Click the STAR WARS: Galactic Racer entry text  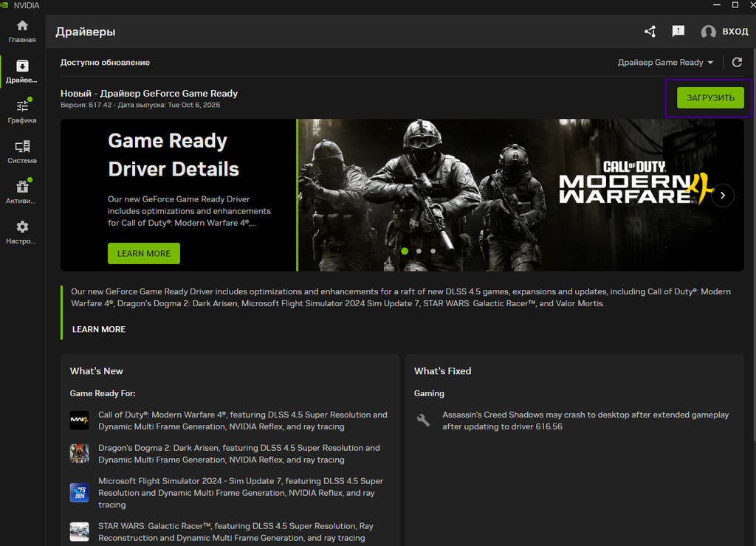point(236,532)
